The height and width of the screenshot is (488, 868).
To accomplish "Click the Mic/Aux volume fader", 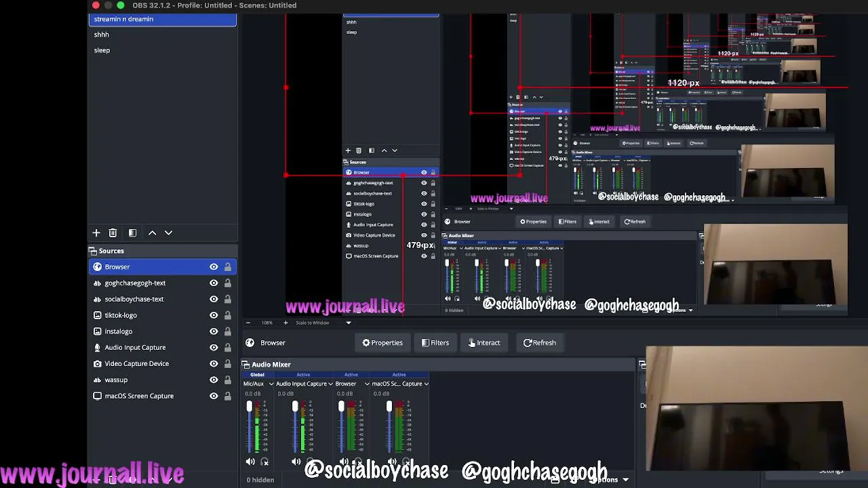I will (x=249, y=407).
